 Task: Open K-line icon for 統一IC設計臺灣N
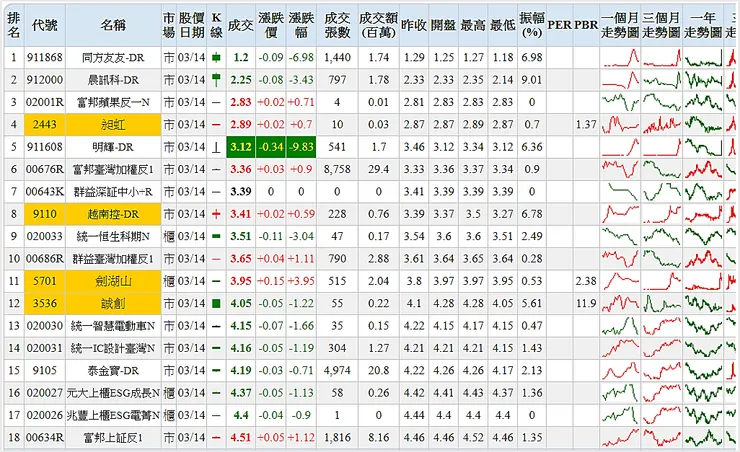coord(216,348)
